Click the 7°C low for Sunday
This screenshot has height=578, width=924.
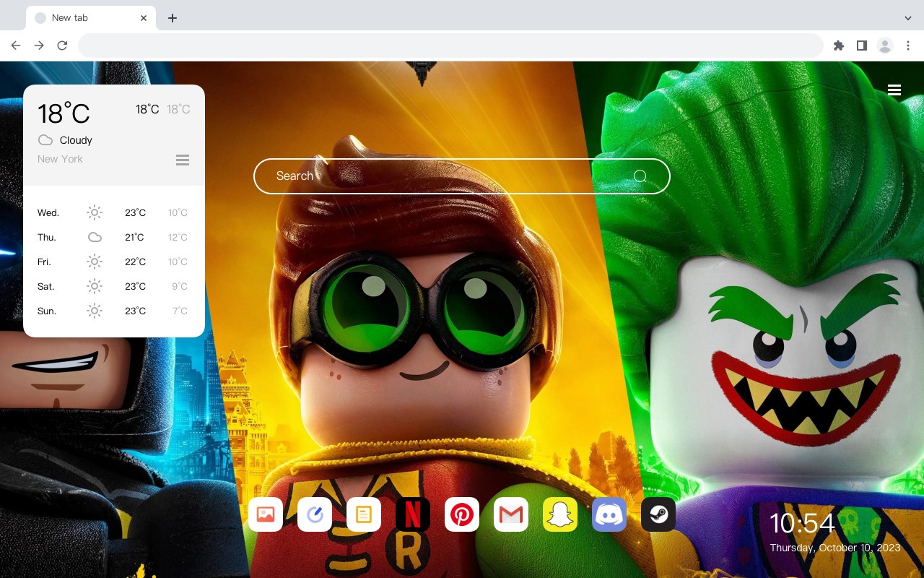[180, 311]
